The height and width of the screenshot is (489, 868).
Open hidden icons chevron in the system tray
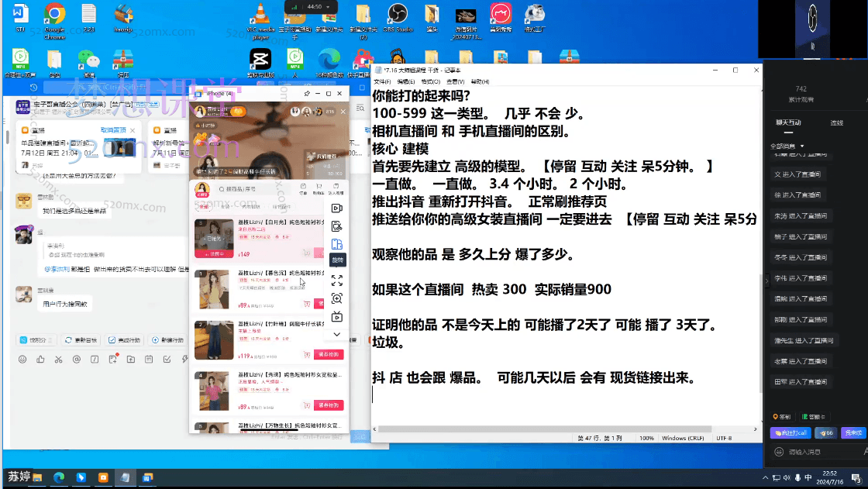[766, 479]
